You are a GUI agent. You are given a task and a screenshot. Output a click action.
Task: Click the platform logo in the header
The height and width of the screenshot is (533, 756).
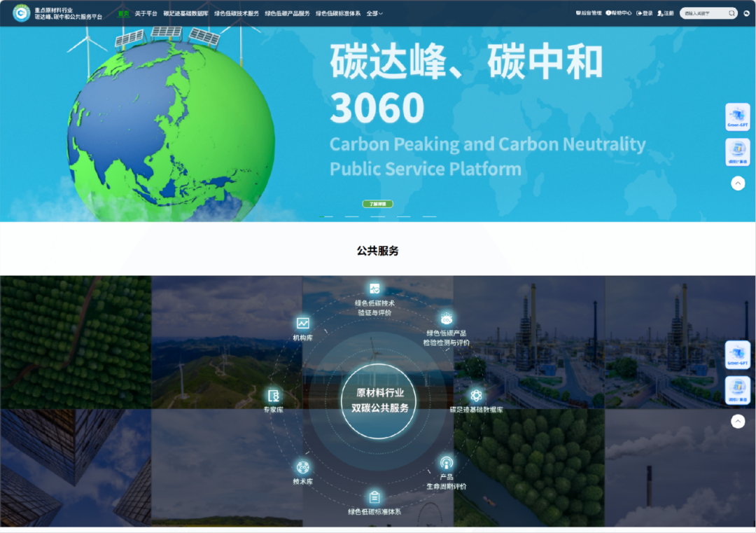[21, 13]
